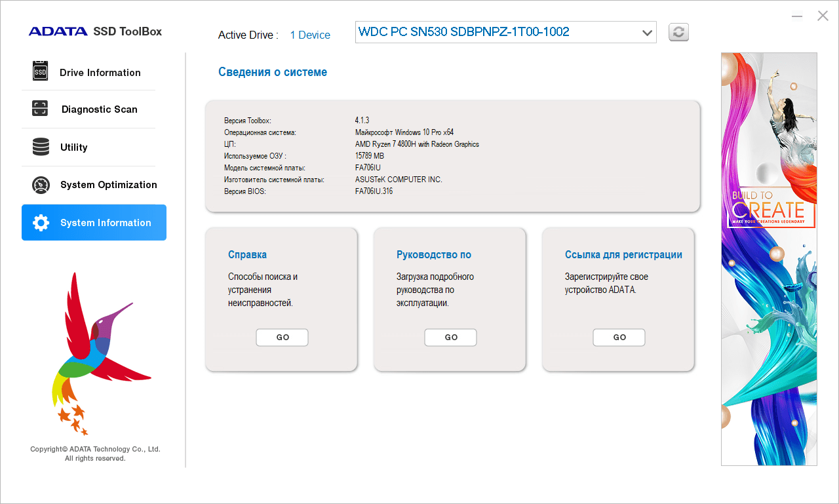Screen dimensions: 839x504
Task: Click the Версия Toolbox label
Action: (x=247, y=121)
